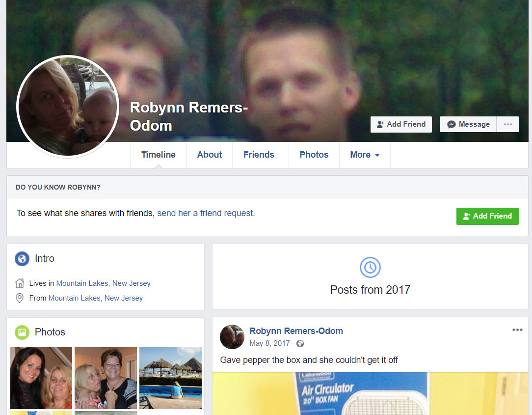Click the public globe privacy icon on the post
532x415 pixels.
(300, 344)
